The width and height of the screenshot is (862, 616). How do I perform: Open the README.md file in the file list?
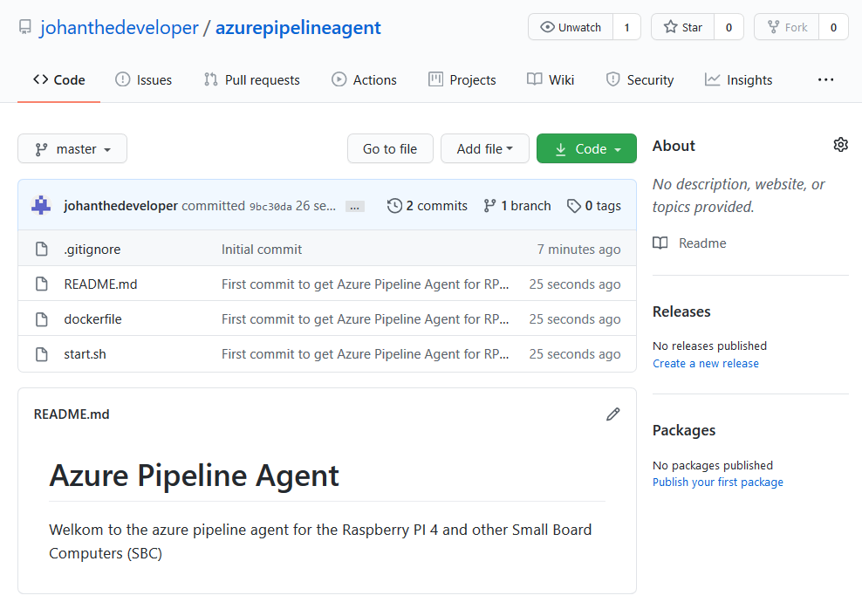[100, 284]
